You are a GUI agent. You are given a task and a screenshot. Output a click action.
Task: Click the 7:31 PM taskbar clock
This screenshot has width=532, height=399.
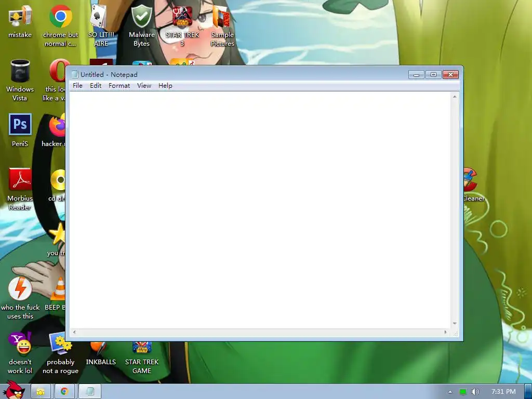pyautogui.click(x=503, y=392)
